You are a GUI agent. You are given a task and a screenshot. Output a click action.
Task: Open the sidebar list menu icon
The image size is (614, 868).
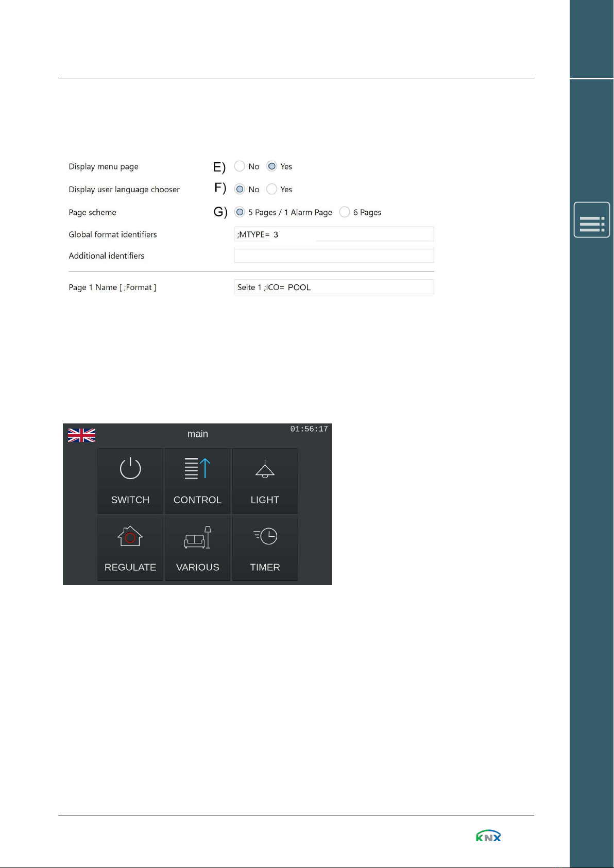click(592, 220)
